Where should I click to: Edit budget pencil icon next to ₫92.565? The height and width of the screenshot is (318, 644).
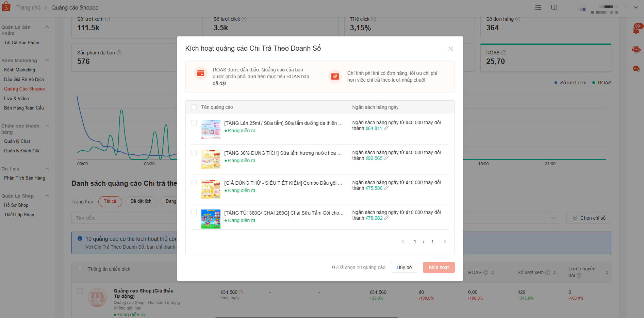click(x=386, y=158)
